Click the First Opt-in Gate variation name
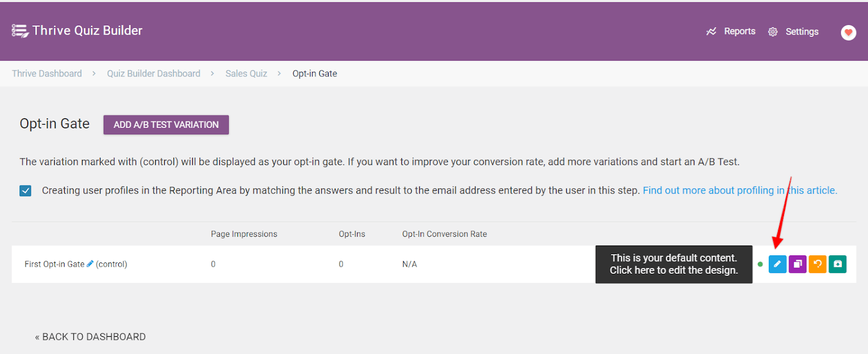The image size is (868, 354). click(54, 265)
